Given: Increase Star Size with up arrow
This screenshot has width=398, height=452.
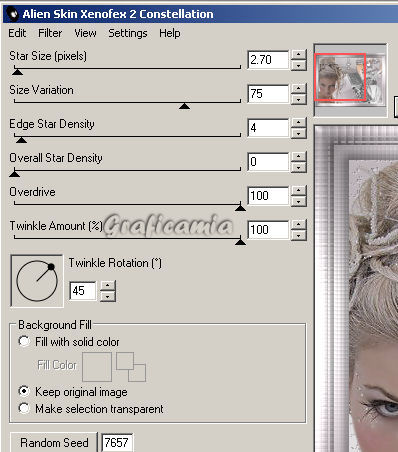Looking at the screenshot, I should [298, 54].
